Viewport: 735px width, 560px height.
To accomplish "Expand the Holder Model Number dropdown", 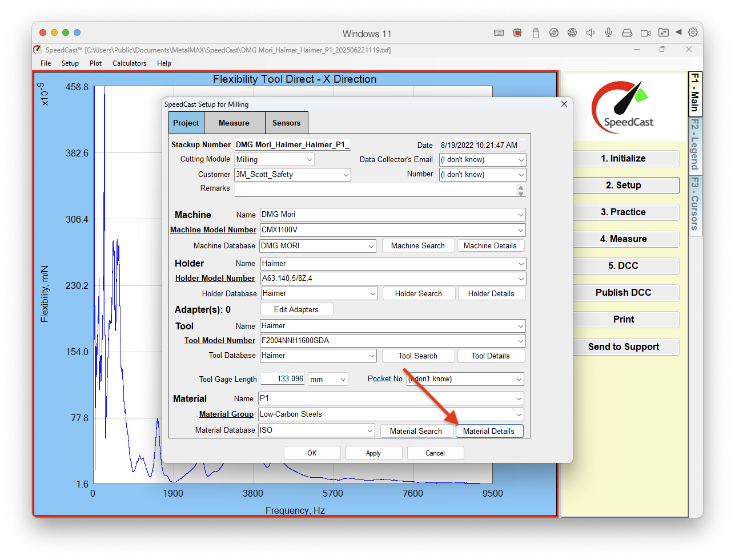I will (x=520, y=279).
